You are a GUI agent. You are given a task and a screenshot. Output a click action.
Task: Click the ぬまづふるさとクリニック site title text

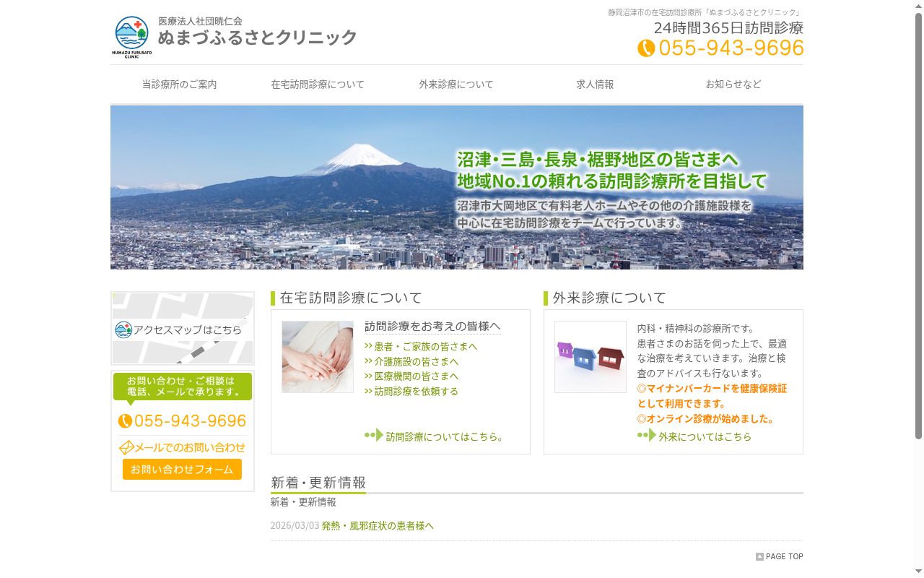[x=258, y=38]
